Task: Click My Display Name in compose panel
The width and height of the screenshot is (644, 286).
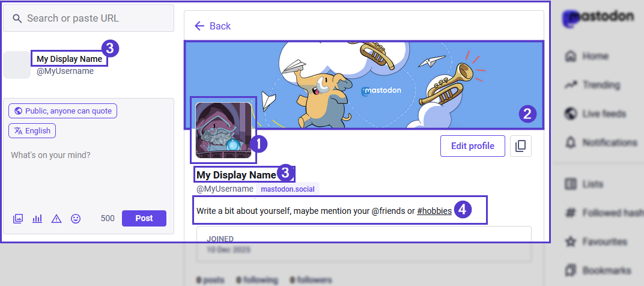Action: (70, 59)
